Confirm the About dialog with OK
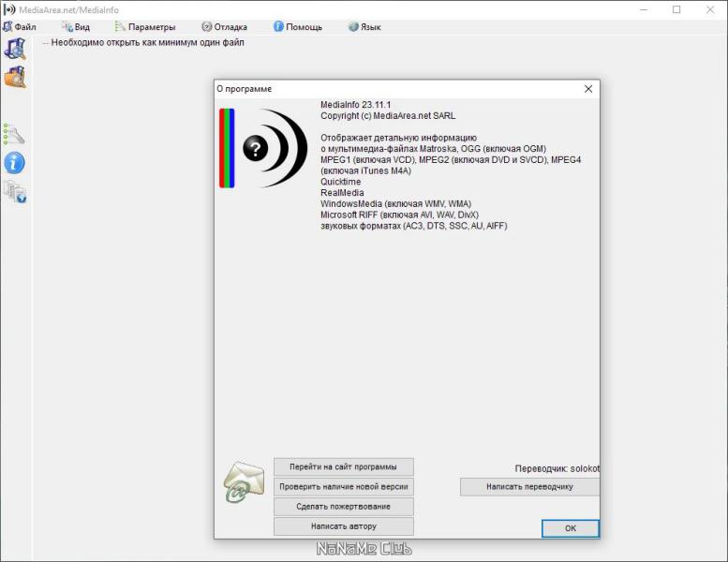Viewport: 728px width, 562px height. 571,528
